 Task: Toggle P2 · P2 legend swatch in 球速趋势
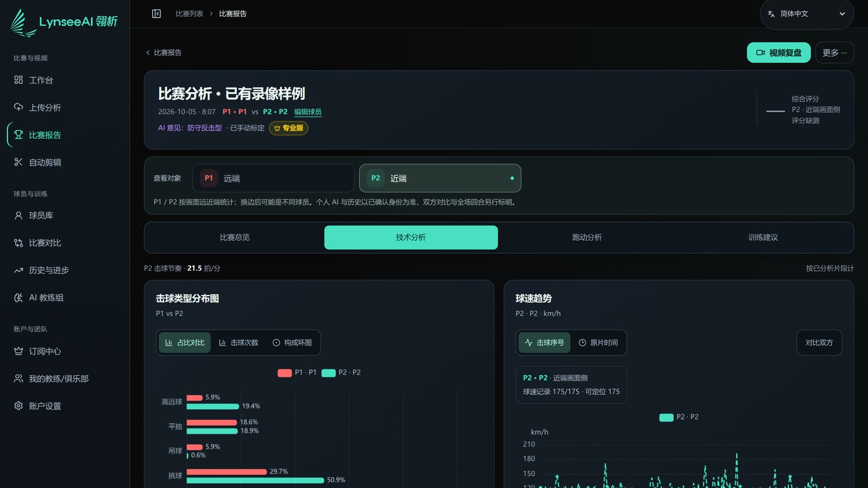pos(666,418)
